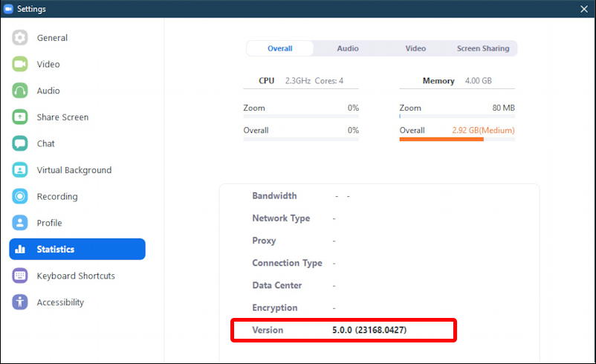Click the 4.00 GB memory total
This screenshot has width=596, height=364.
point(478,80)
